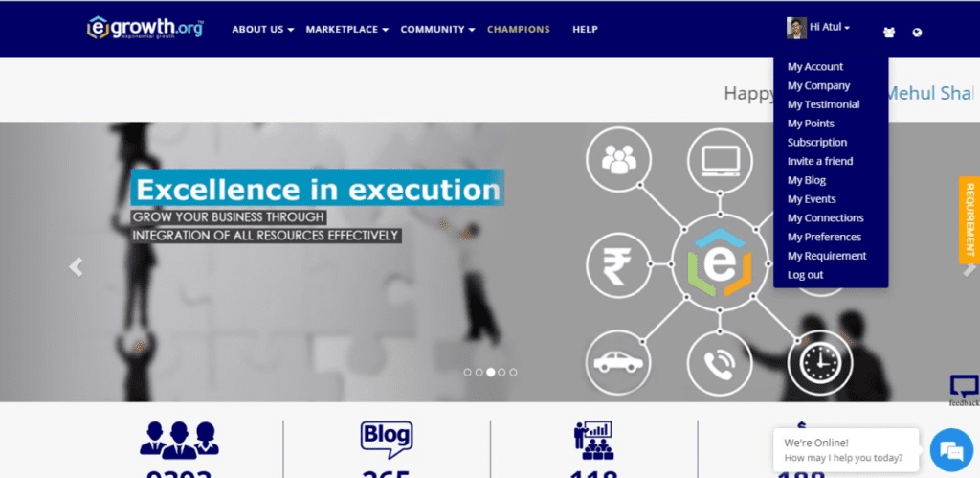Choose Invite a friend

click(820, 161)
